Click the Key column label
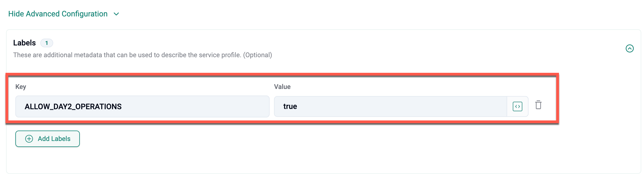 tap(21, 87)
